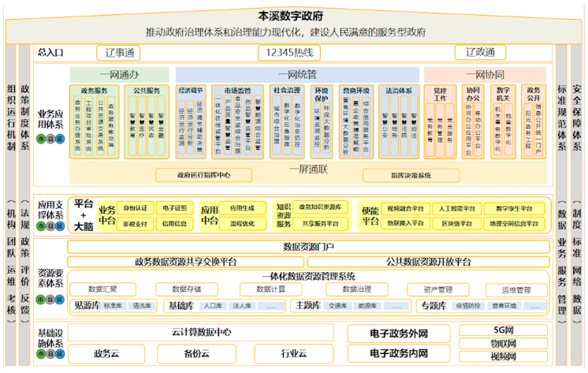
Task: Expand the ellipsis box in 主题库 row
Action: click(396, 305)
